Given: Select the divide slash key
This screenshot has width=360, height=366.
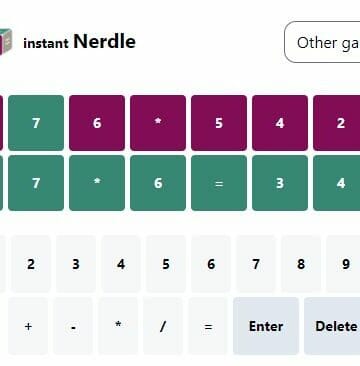Looking at the screenshot, I should point(163,326).
